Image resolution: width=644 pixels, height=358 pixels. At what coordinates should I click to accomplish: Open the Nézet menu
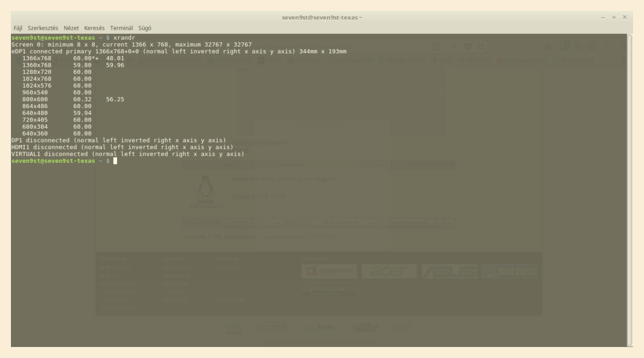[x=72, y=28]
